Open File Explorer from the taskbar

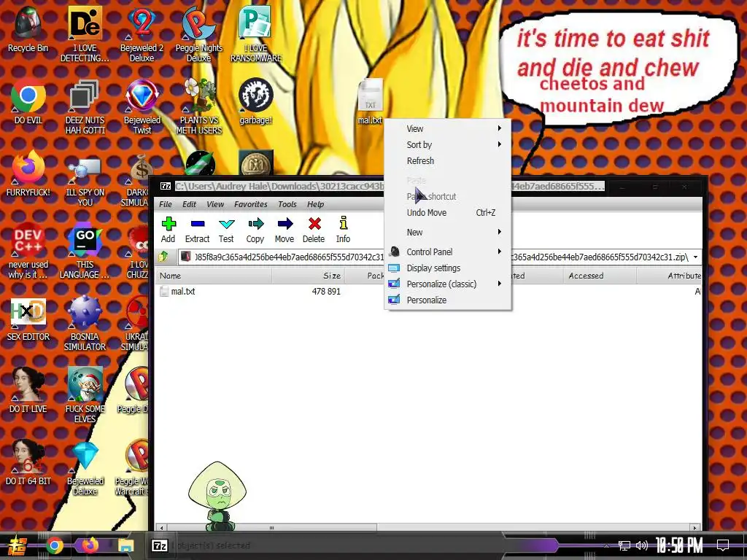tap(125, 545)
